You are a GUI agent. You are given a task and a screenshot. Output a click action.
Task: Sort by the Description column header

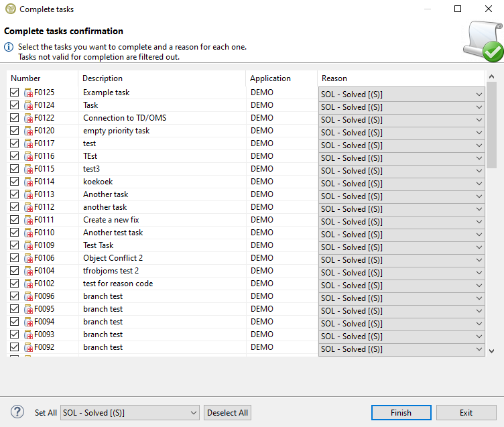coord(161,78)
